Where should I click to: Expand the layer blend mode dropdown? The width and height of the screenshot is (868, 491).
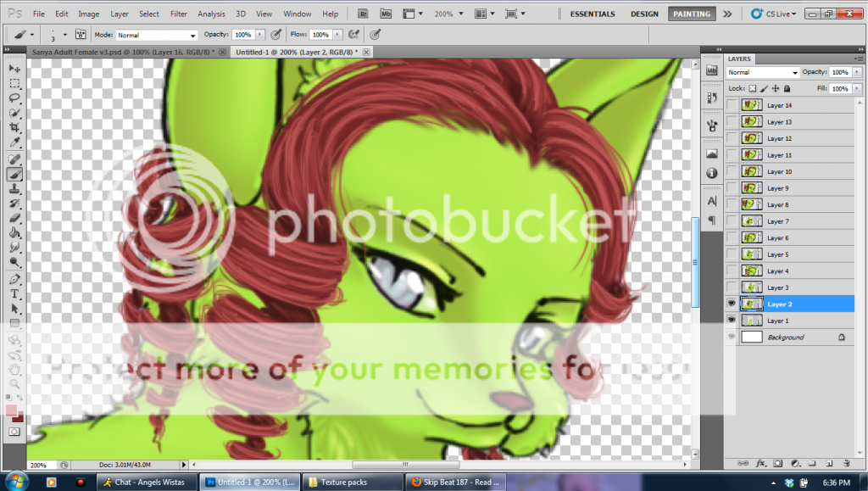[x=763, y=73]
